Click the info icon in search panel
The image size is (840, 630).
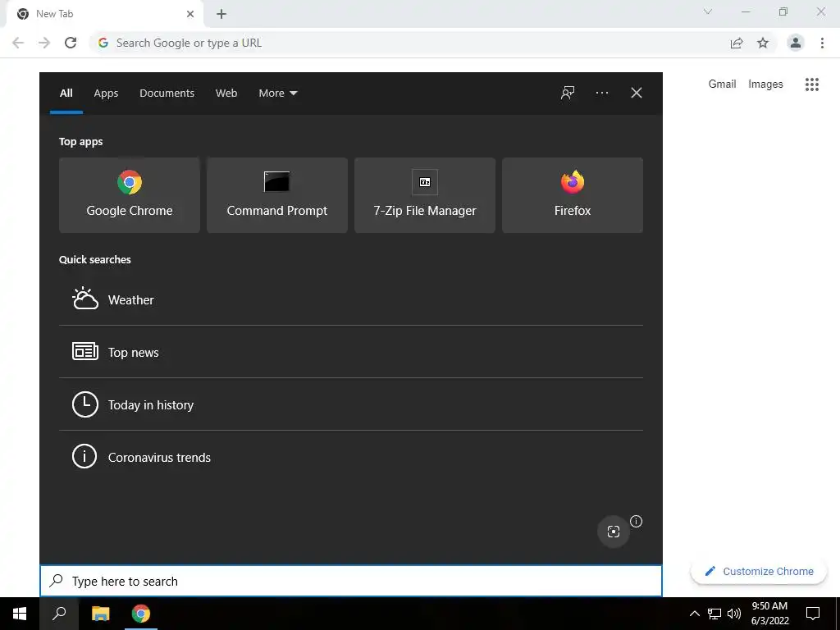636,521
